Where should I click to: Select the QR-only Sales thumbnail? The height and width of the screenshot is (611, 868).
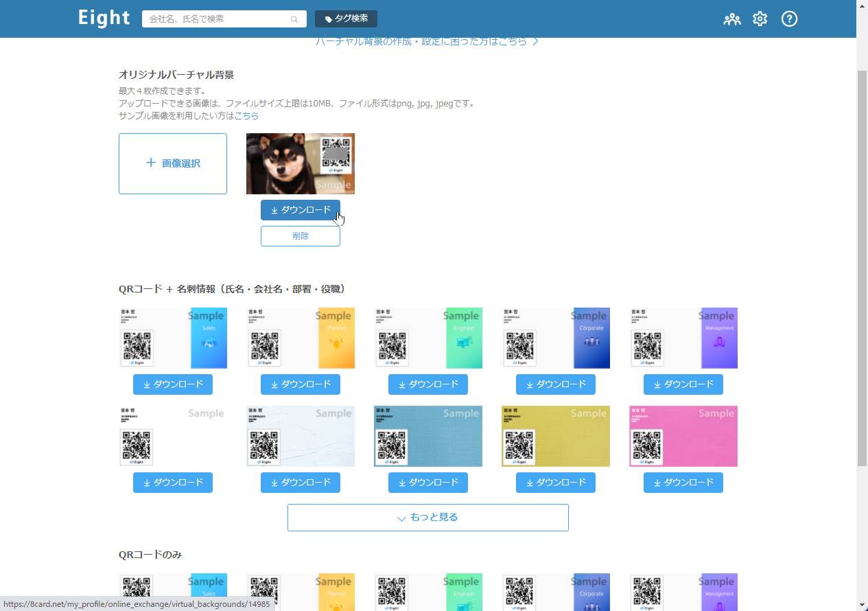coord(173,592)
